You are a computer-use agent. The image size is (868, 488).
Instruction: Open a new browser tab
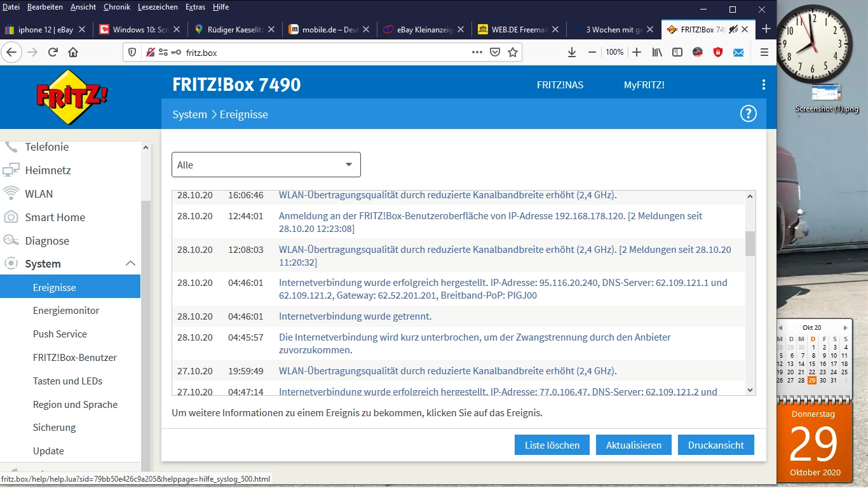(766, 29)
